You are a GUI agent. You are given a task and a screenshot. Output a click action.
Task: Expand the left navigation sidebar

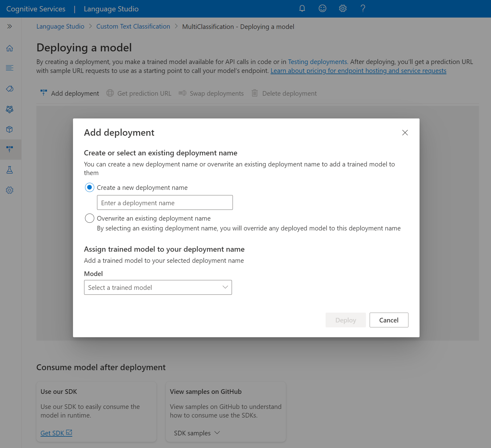click(10, 26)
